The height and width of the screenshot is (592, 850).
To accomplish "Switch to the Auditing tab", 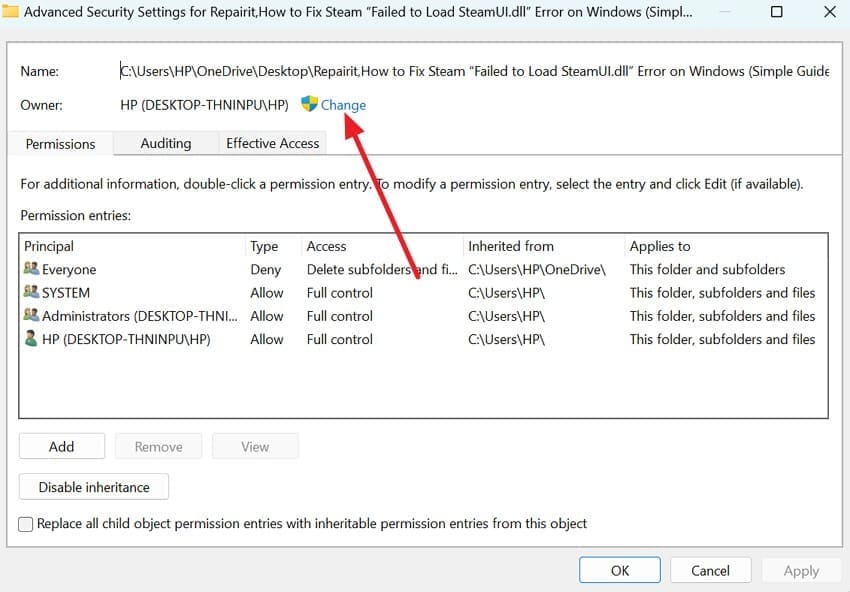I will click(x=165, y=143).
